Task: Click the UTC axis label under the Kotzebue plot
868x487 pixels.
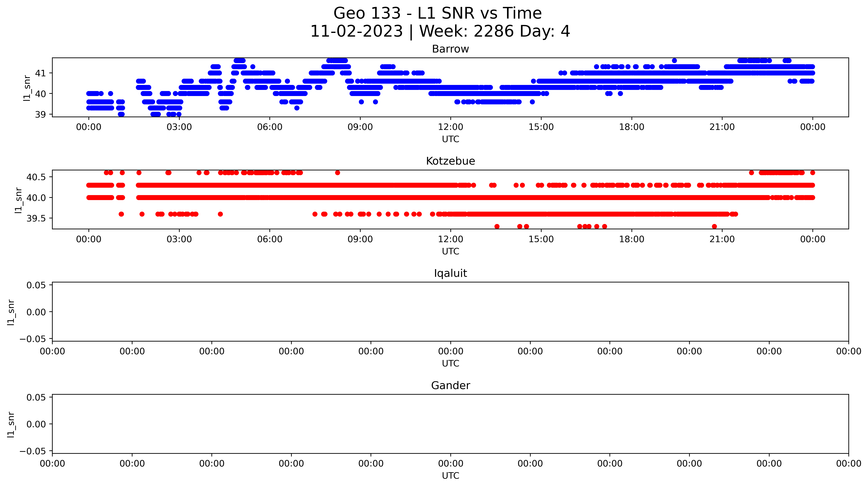Action: click(x=451, y=251)
